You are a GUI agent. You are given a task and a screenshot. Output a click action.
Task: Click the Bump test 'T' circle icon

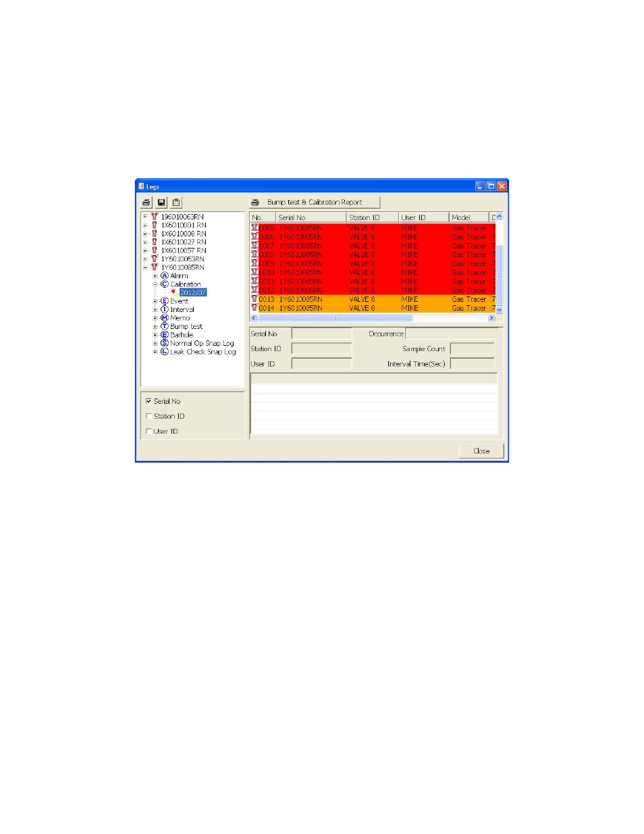coord(164,326)
